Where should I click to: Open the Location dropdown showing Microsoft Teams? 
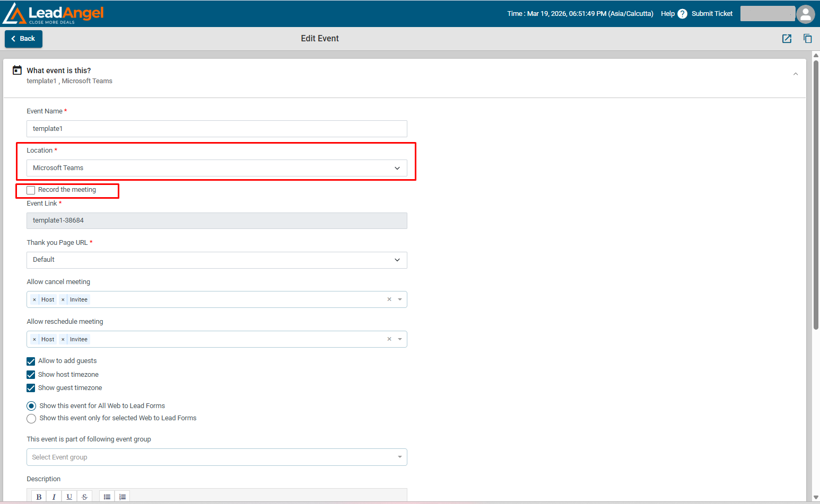click(x=217, y=168)
